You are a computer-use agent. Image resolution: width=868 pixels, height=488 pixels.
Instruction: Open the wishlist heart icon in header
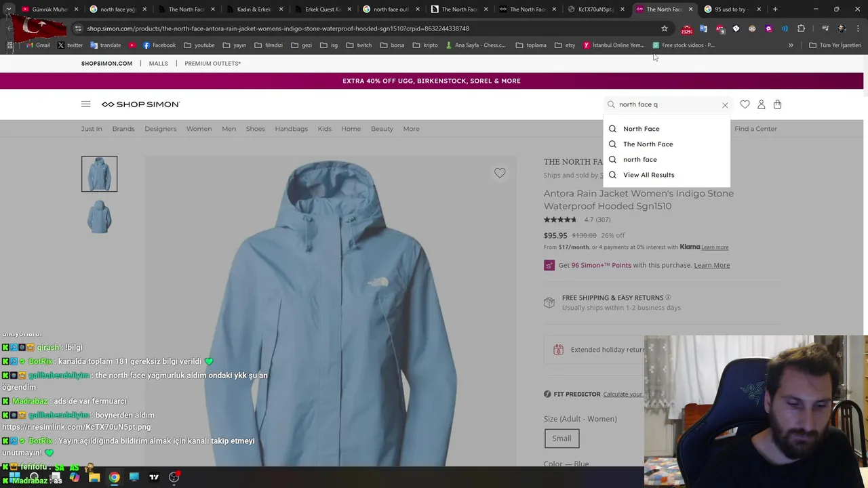(x=745, y=104)
